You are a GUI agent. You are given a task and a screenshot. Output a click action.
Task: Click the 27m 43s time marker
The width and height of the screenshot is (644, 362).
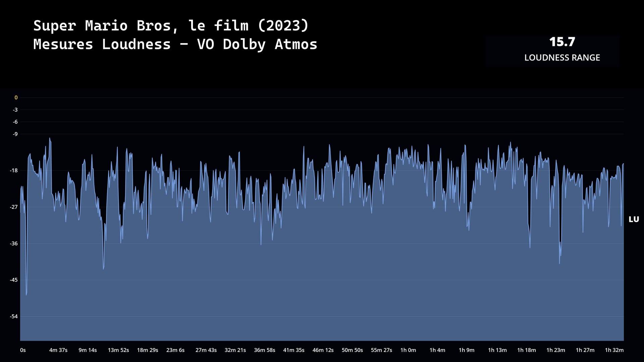[206, 350]
